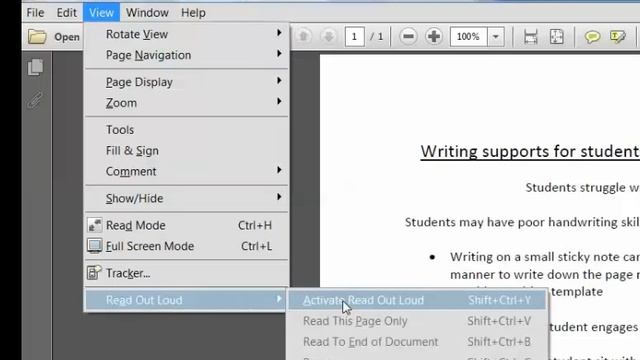Click the fit one full page icon
The width and height of the screenshot is (640, 360).
[x=556, y=37]
